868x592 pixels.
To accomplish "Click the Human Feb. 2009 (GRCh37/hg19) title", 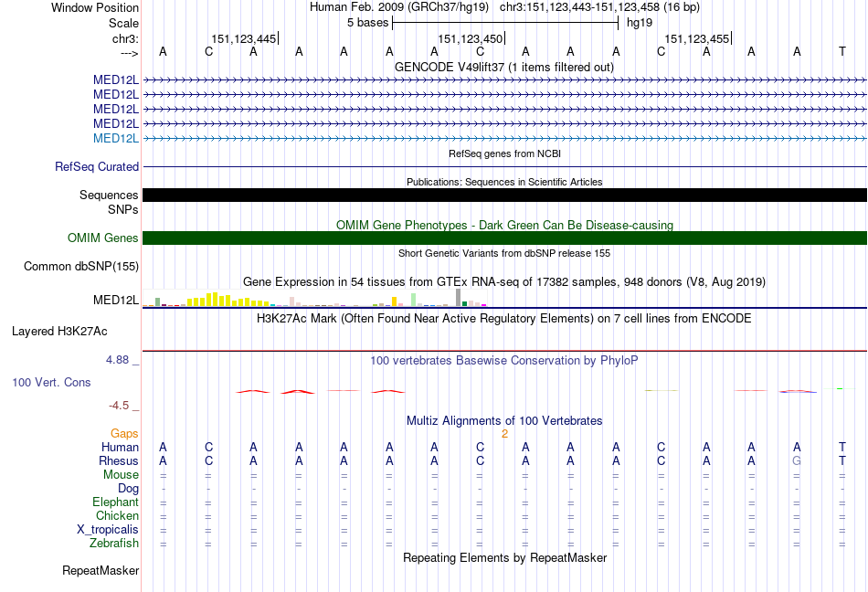I will [399, 7].
